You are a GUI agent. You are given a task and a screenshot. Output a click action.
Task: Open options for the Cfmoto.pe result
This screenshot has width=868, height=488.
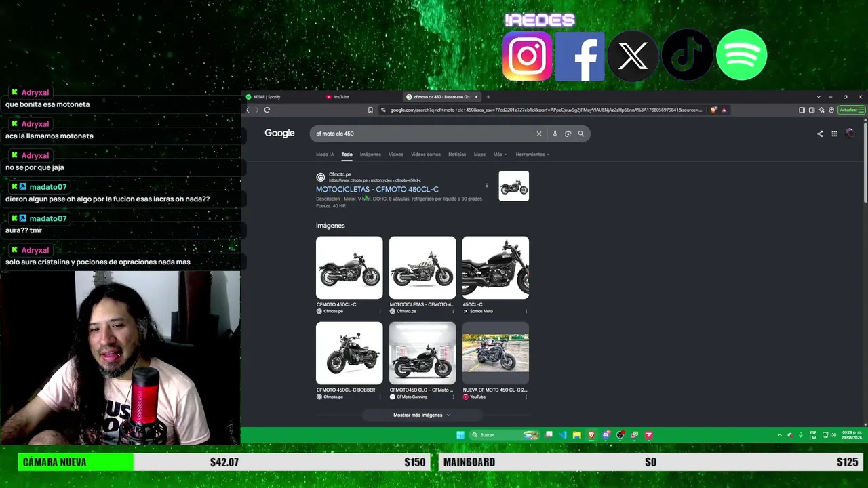tap(486, 185)
